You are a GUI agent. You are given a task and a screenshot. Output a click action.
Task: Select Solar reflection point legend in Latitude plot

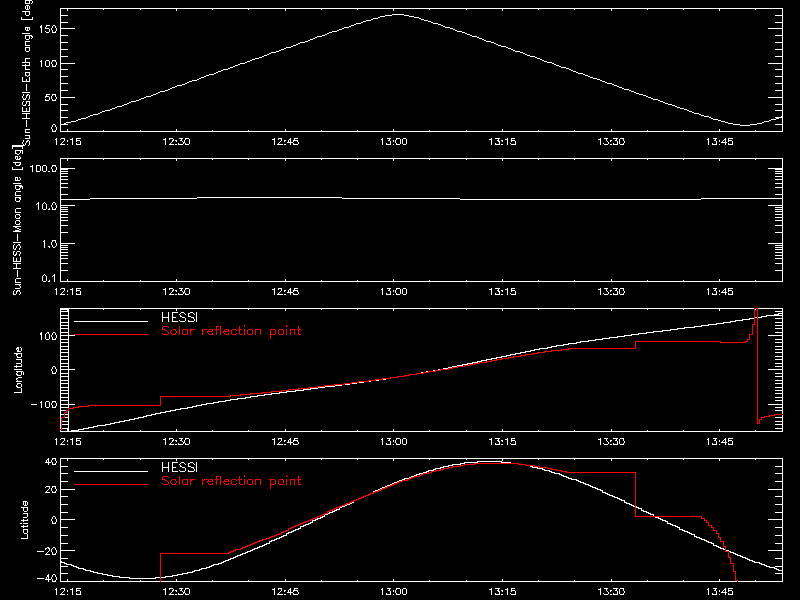(x=231, y=481)
